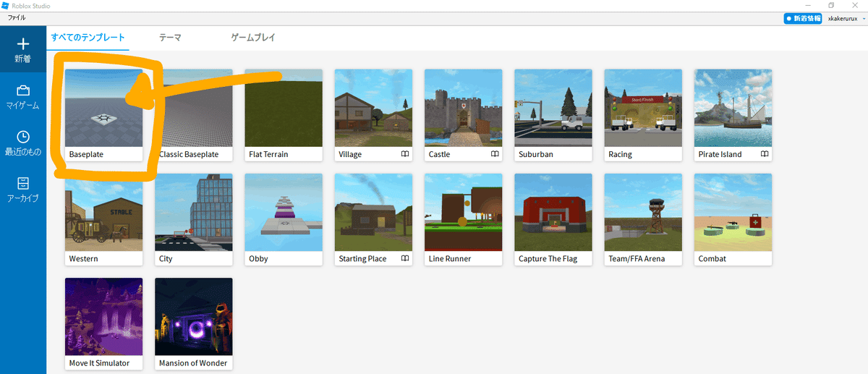Screen dimensions: 868x374
Task: Click the Classic Baseplate label text
Action: [190, 154]
